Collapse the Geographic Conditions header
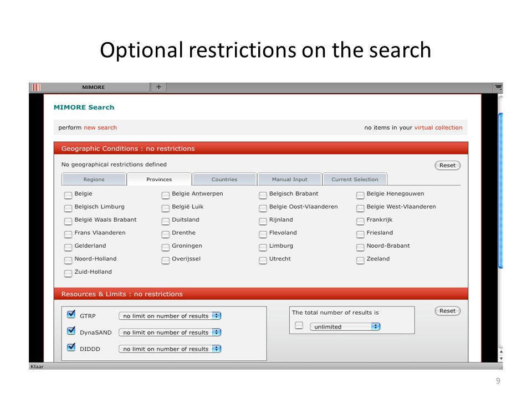532x399 pixels. 261,149
